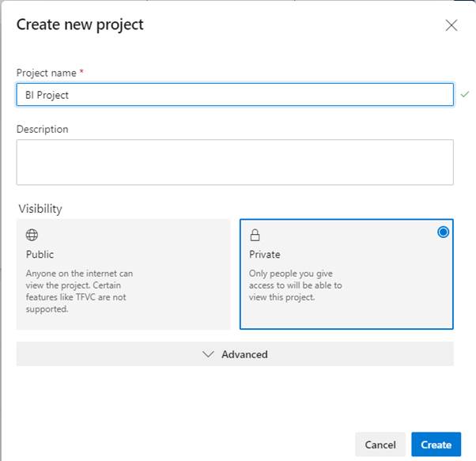
Task: Click the Public description mentioning TFVC
Action: [x=79, y=291]
